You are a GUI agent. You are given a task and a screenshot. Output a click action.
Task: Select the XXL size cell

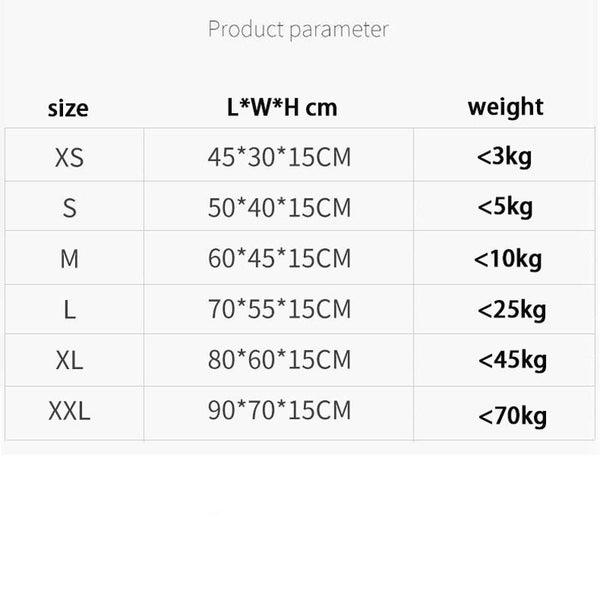pyautogui.click(x=69, y=411)
